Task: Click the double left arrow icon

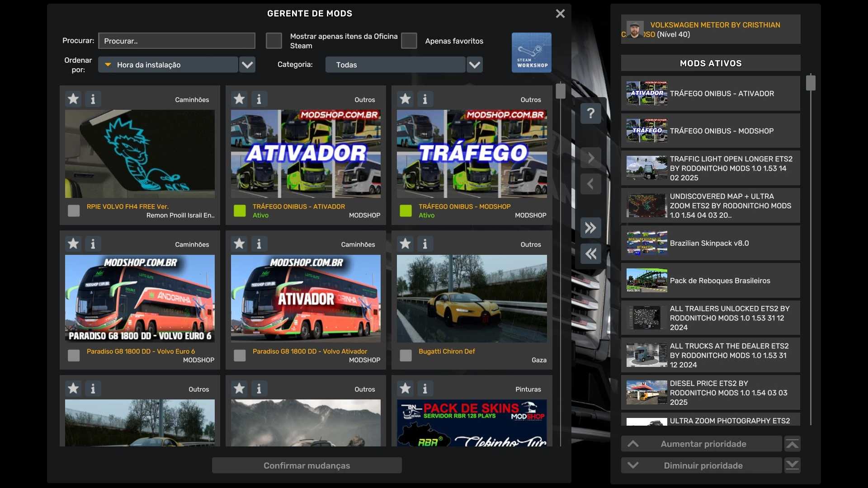Action: click(x=590, y=254)
